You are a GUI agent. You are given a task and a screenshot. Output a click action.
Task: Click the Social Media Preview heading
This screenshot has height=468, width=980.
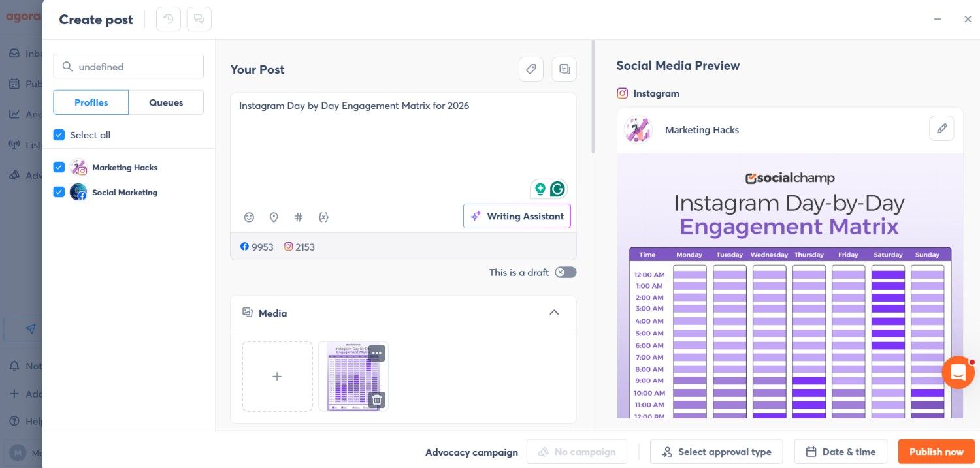tap(678, 65)
